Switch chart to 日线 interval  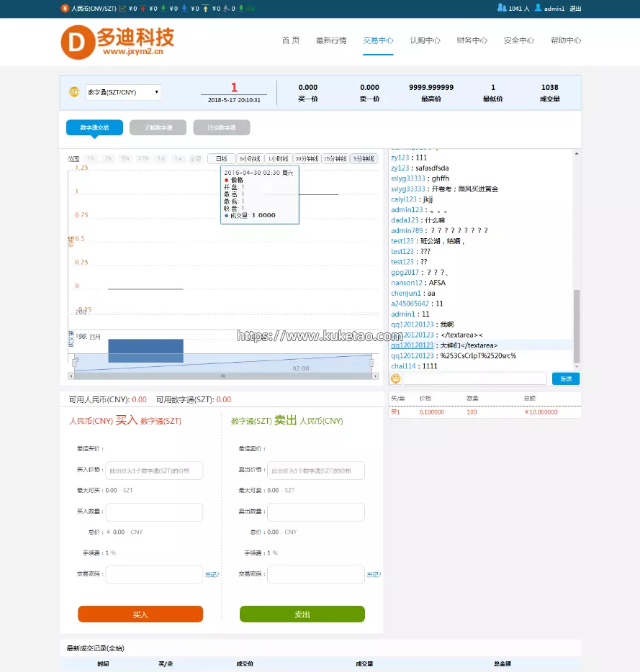tap(221, 158)
